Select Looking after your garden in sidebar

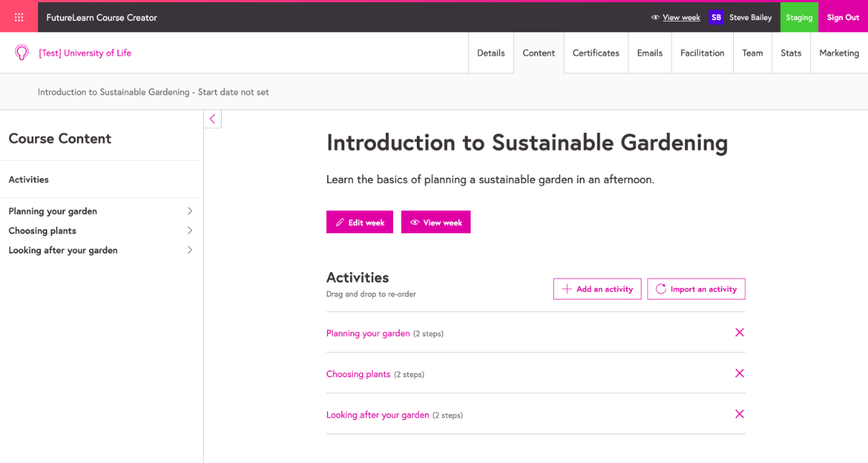(x=63, y=250)
